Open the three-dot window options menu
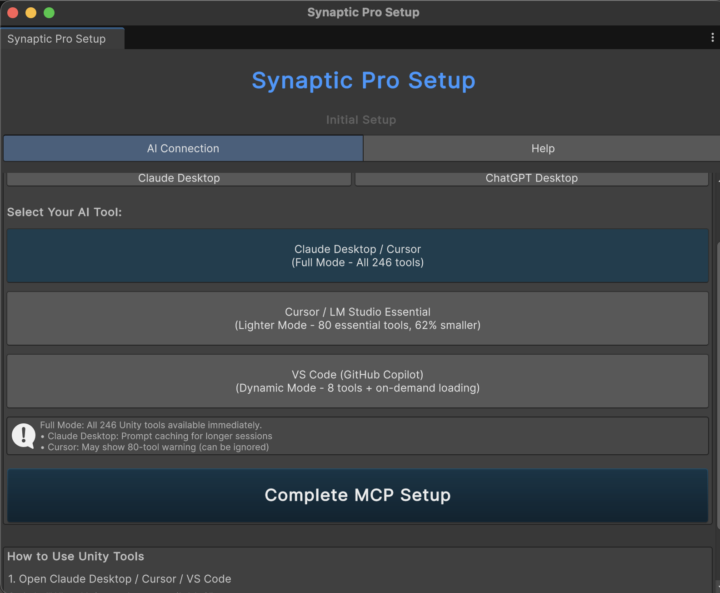Image resolution: width=720 pixels, height=593 pixels. (712, 38)
